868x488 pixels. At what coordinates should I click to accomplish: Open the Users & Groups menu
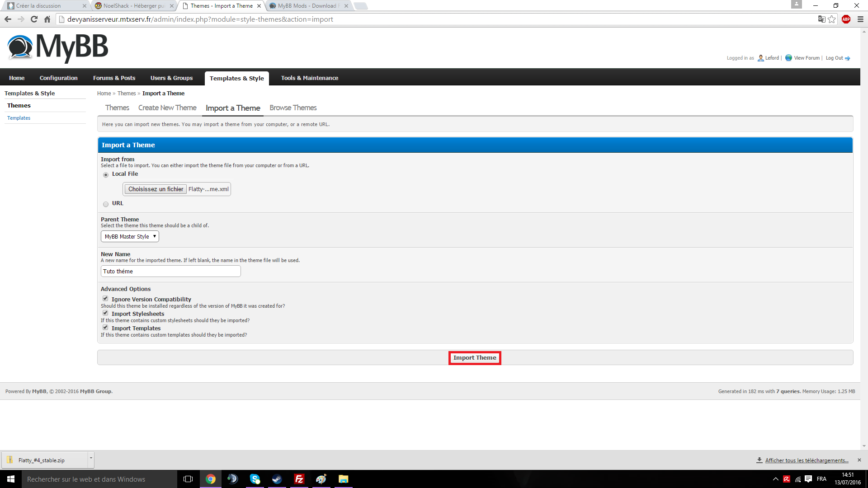172,78
